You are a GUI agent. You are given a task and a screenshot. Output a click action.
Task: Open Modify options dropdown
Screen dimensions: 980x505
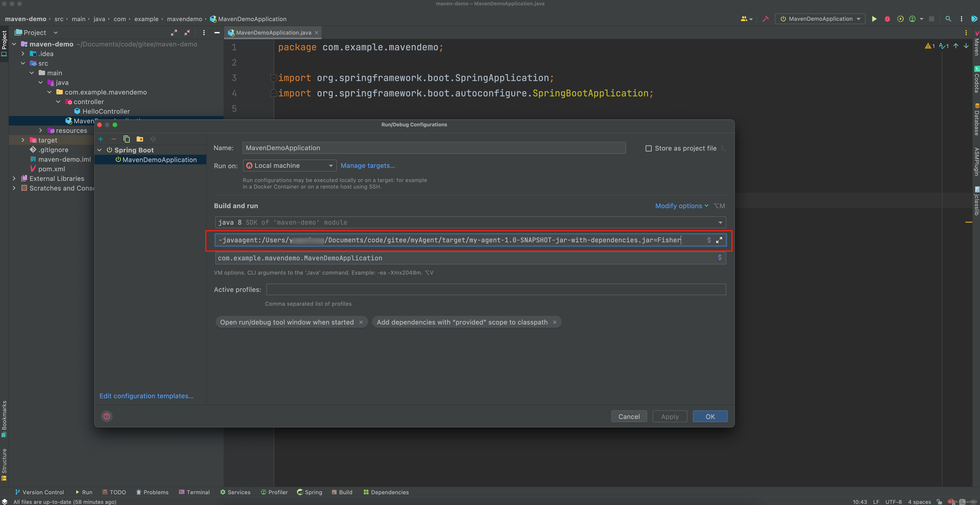pos(681,206)
